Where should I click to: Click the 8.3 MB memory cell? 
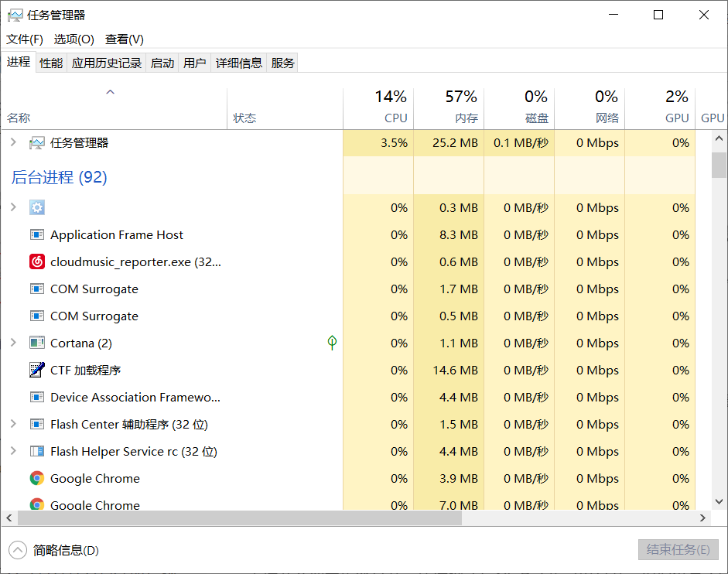click(449, 234)
